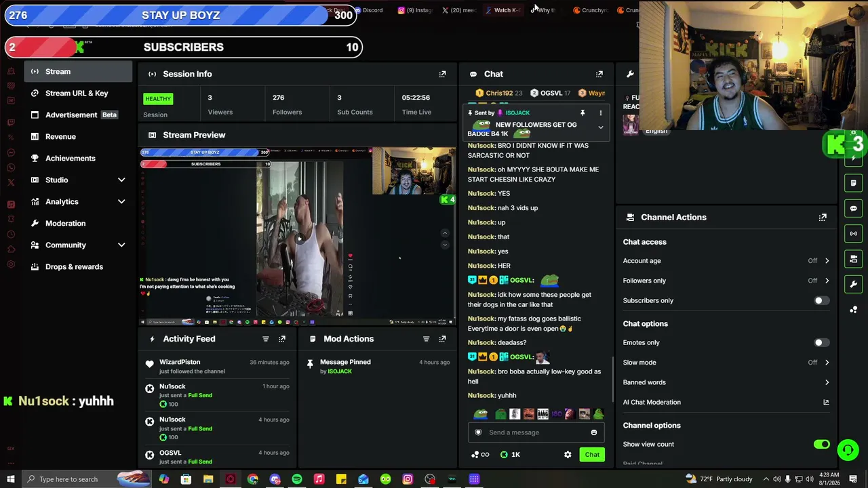This screenshot has height=488, width=868.
Task: Open Followers only setting
Action: [726, 281]
